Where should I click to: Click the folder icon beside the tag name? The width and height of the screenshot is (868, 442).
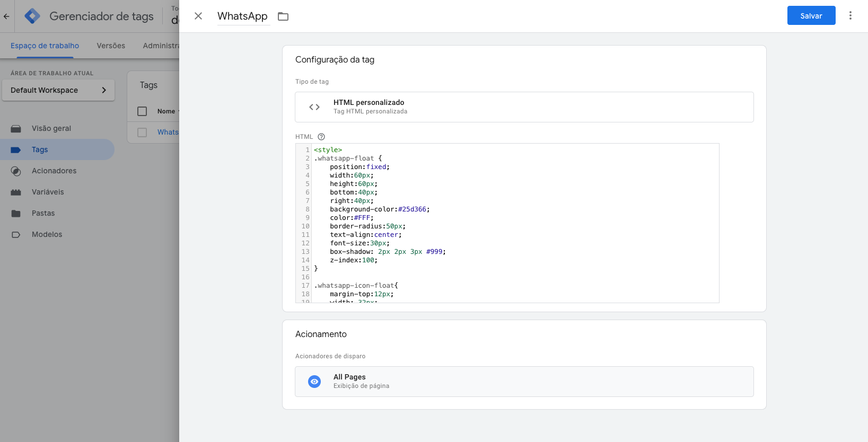[283, 16]
